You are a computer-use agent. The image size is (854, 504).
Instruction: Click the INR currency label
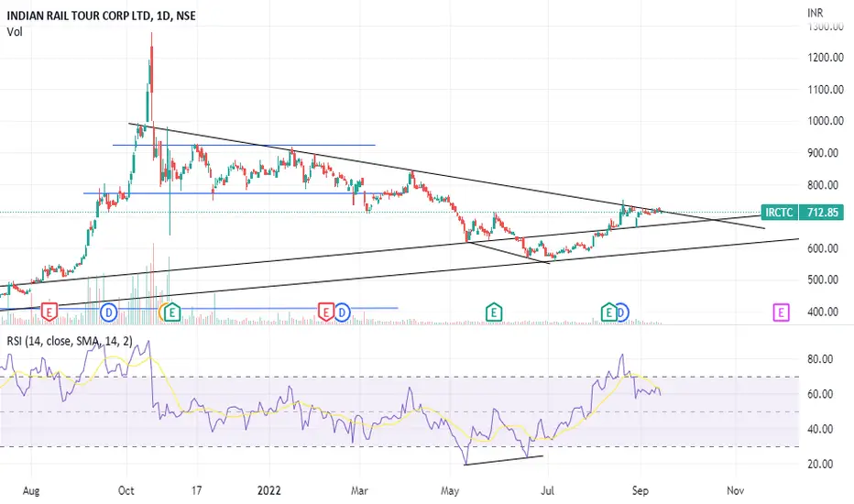(816, 13)
